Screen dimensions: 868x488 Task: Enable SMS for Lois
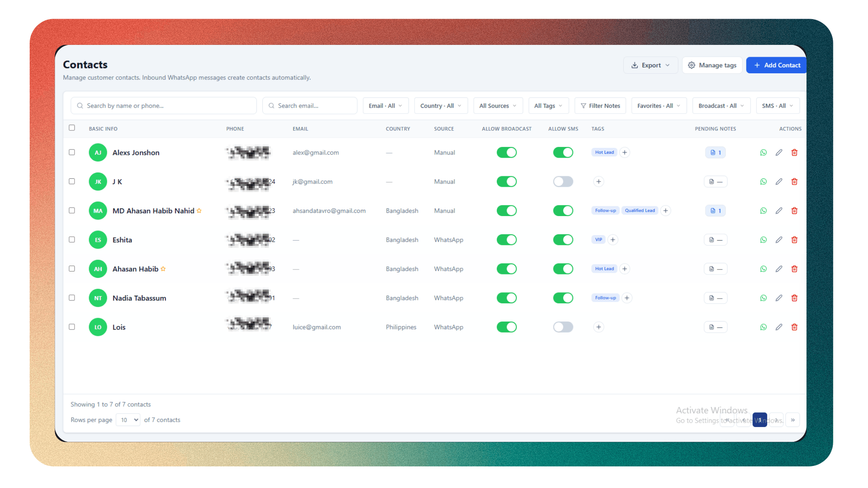[563, 327]
